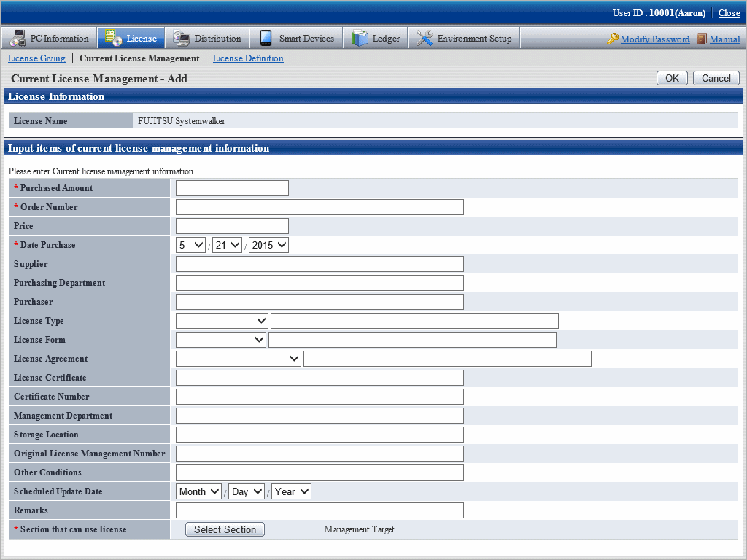The height and width of the screenshot is (560, 747).
Task: Open the Date Purchase year dropdown
Action: 268,245
